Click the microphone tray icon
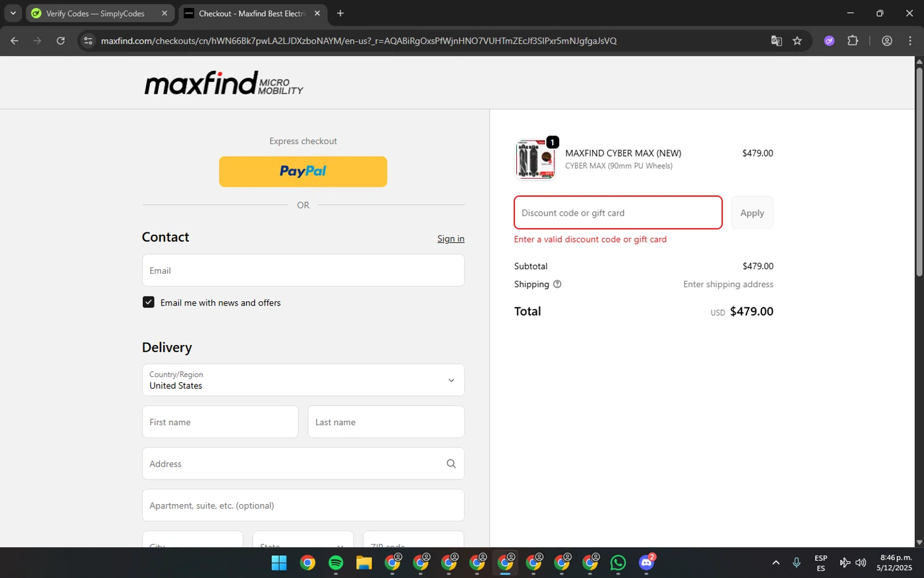Viewport: 924px width, 578px height. (796, 563)
